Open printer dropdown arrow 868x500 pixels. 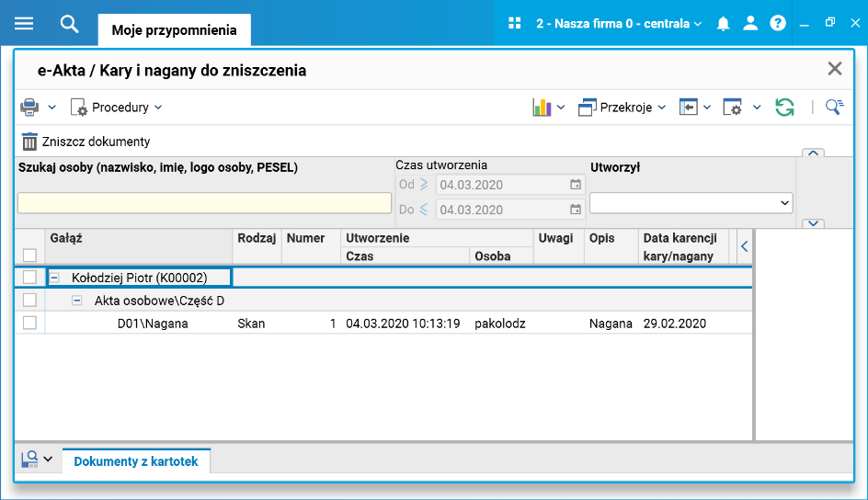52,108
